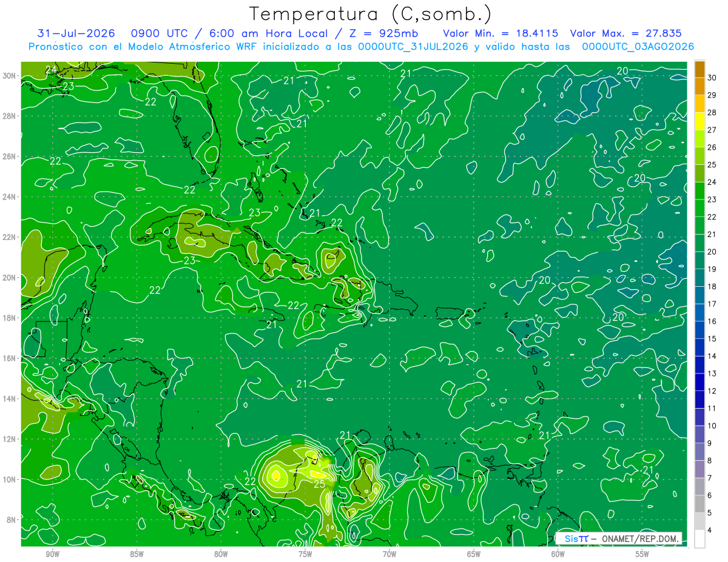The height and width of the screenshot is (562, 728).
Task: Click the 55W longitude axis label
Action: 642,554
